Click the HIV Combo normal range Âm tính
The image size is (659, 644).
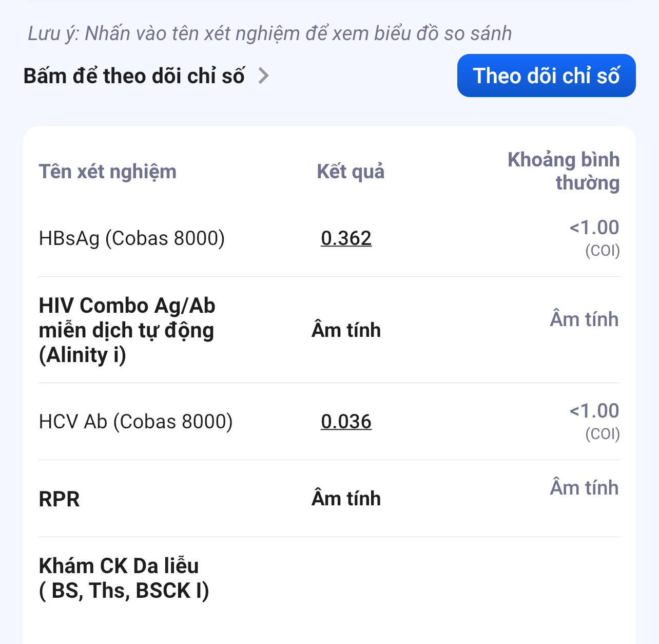[x=584, y=319]
